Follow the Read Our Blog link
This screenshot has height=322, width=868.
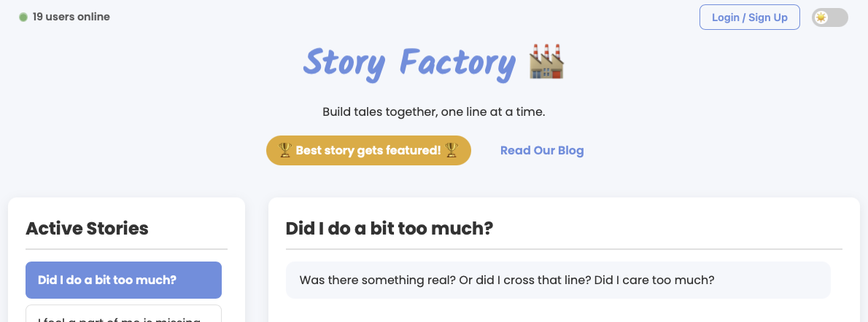click(x=542, y=151)
